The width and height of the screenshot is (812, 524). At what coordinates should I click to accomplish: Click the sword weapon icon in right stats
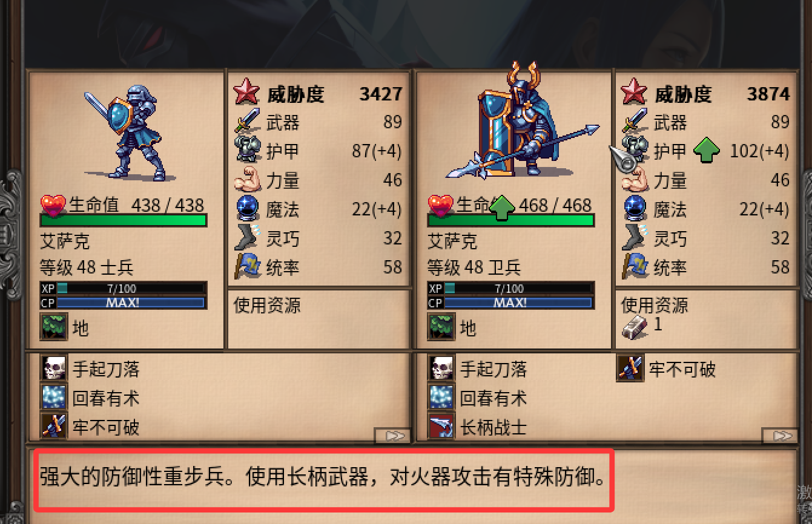(635, 122)
